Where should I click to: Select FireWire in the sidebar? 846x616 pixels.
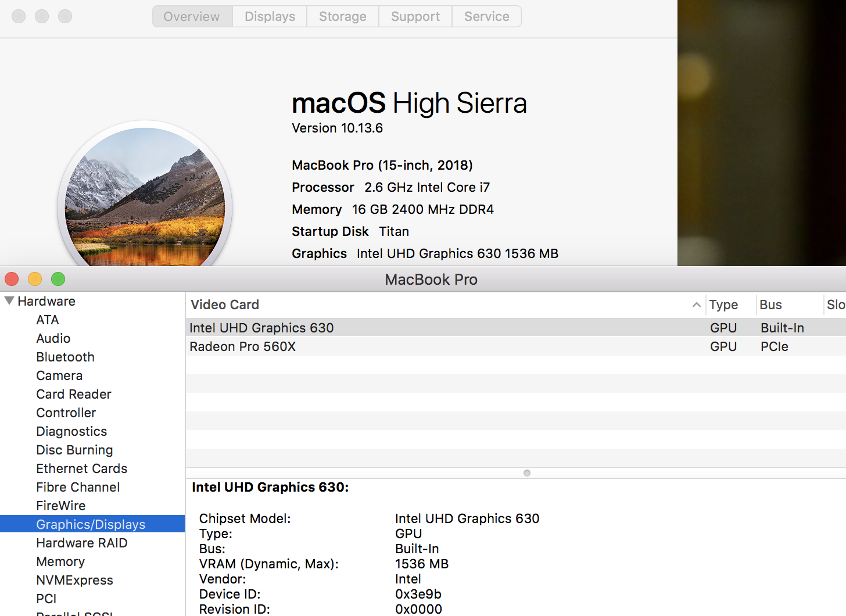pos(61,506)
